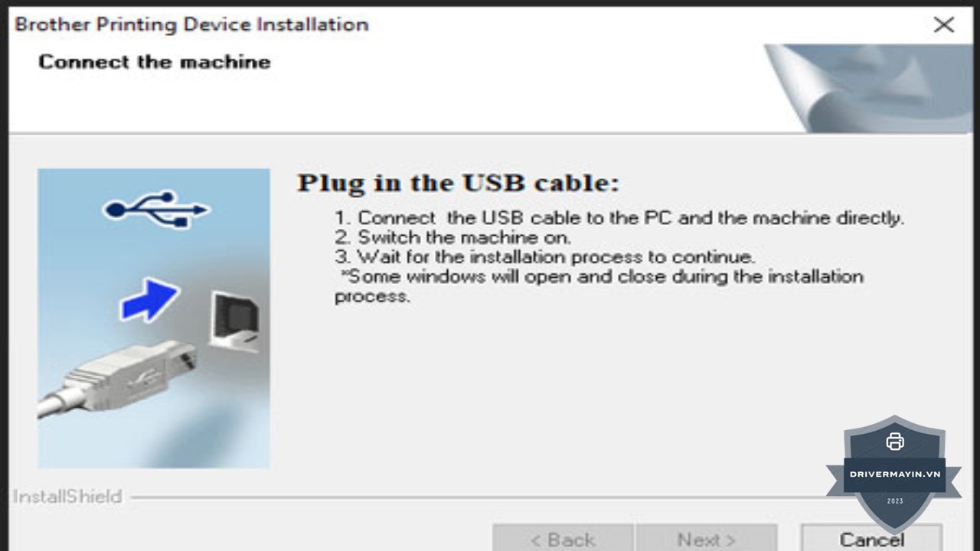Click the "Connect the machine" header
Viewport: 980px width, 551px height.
(x=154, y=62)
